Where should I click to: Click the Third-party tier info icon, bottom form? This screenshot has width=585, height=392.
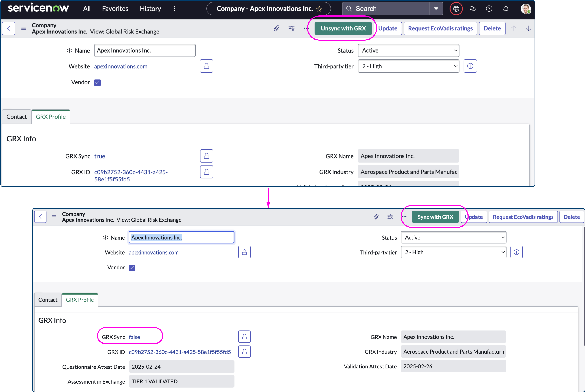tap(516, 252)
